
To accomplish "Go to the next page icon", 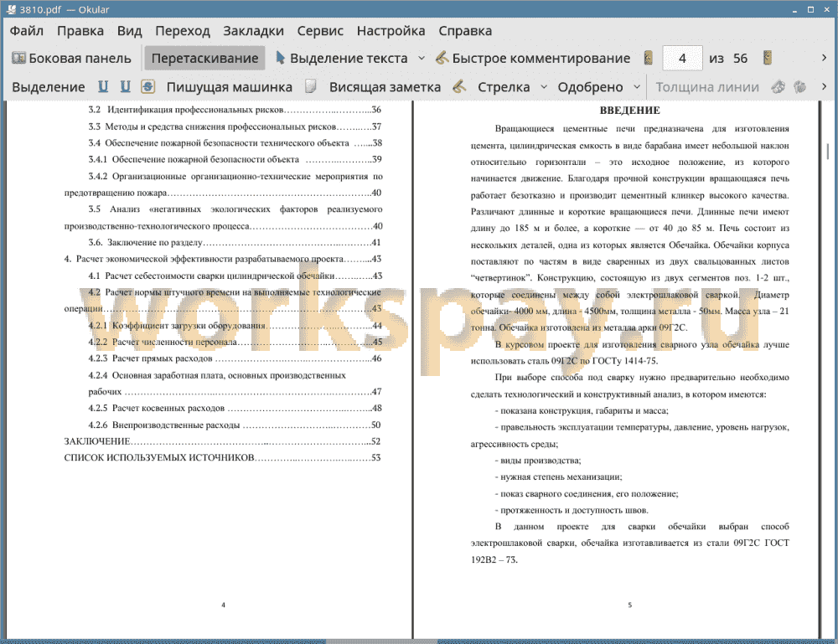I will [768, 59].
